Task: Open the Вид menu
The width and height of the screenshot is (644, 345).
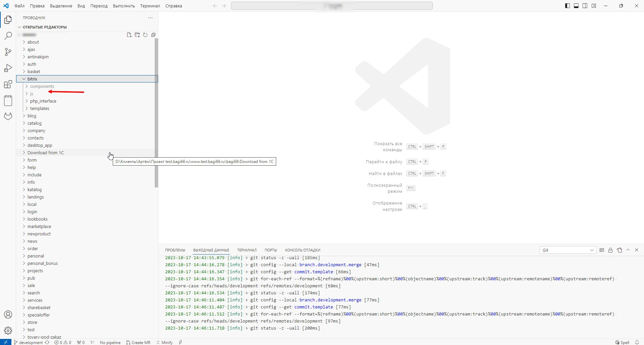Action: 81,6
